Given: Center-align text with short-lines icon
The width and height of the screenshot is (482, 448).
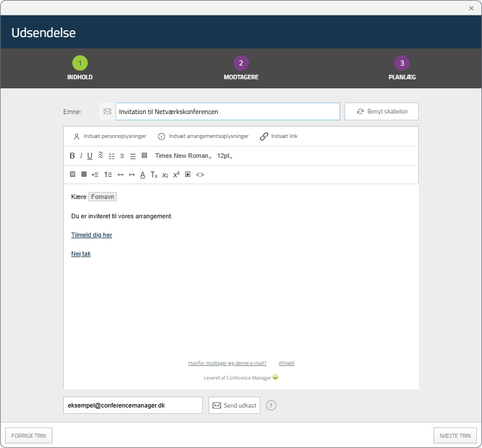Looking at the screenshot, I should [122, 156].
